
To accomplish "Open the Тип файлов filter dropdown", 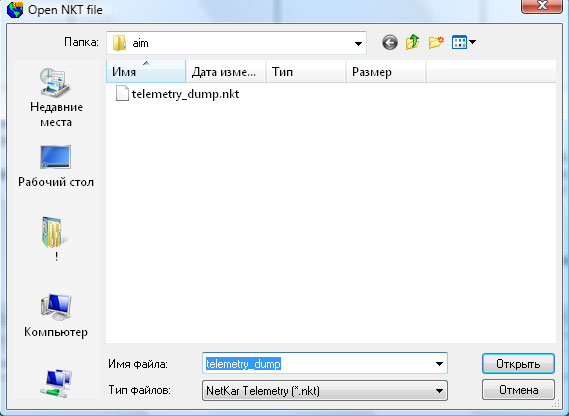I will (x=439, y=391).
